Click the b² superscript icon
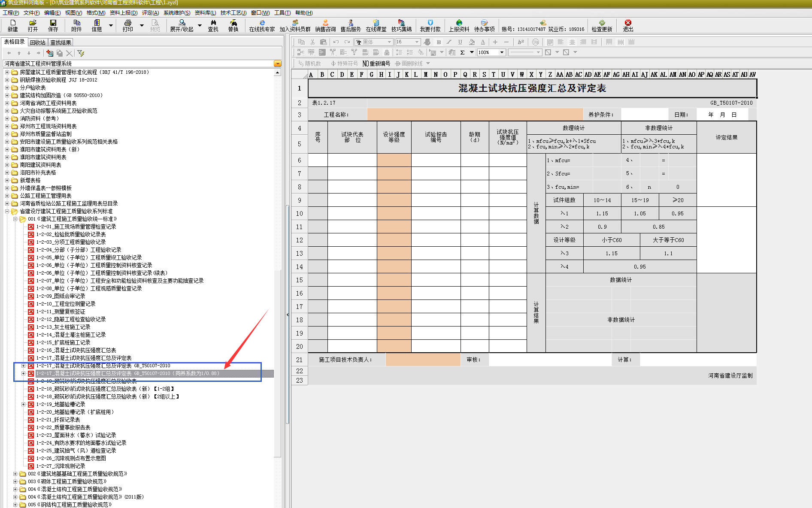Image resolution: width=812 pixels, height=508 pixels. 521,42
